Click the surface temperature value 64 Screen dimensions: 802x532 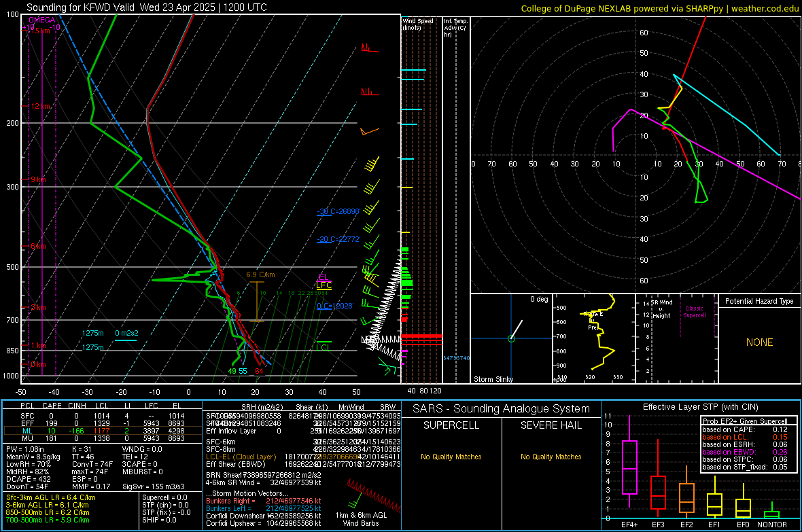260,371
